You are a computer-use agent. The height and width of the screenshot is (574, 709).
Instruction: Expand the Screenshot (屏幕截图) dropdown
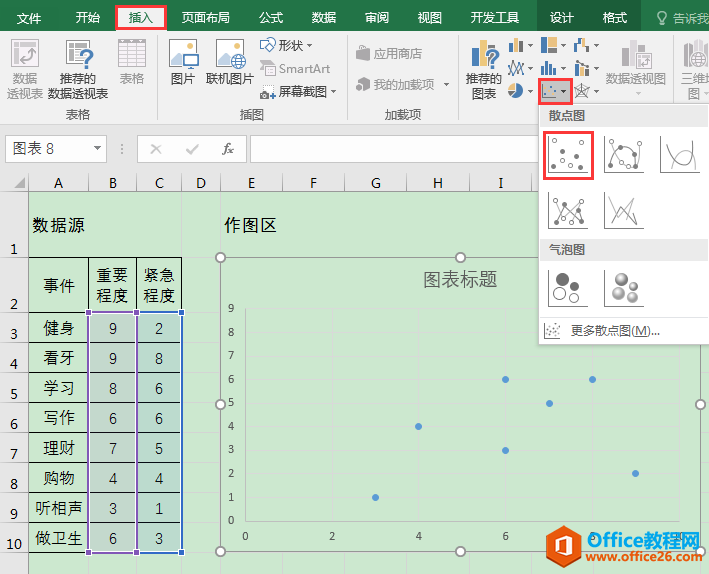333,91
